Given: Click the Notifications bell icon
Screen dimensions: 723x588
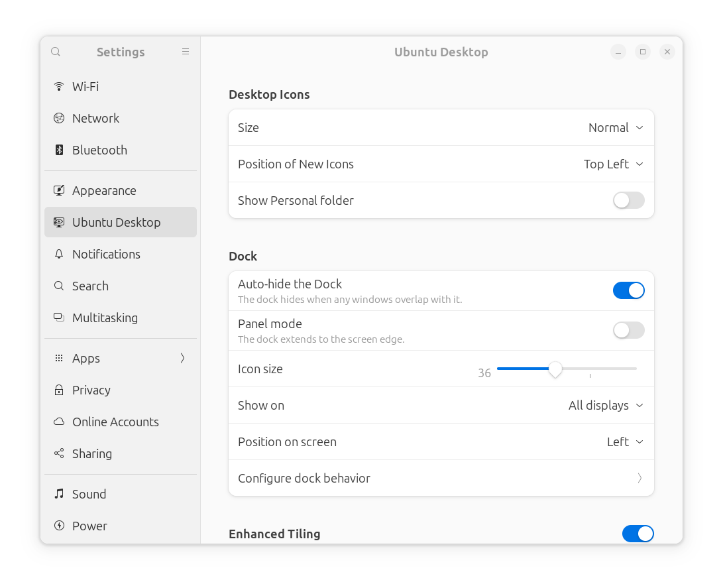Looking at the screenshot, I should pyautogui.click(x=59, y=254).
